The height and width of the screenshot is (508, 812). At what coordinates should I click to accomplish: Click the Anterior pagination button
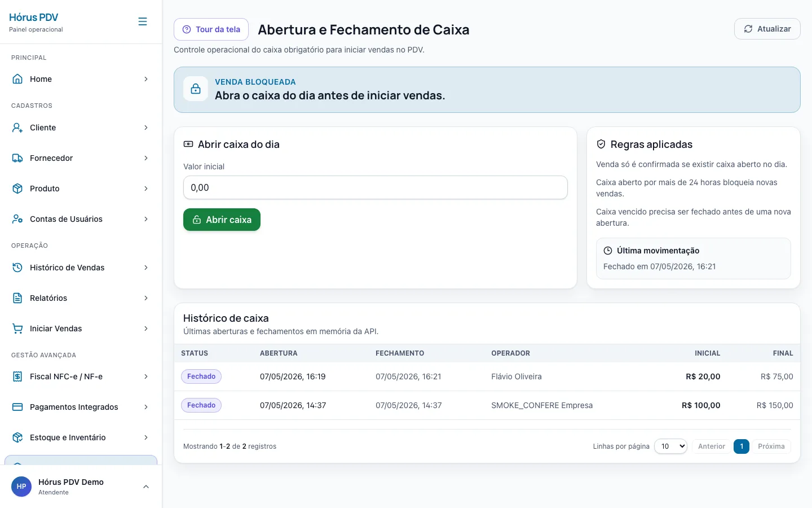[x=712, y=446]
